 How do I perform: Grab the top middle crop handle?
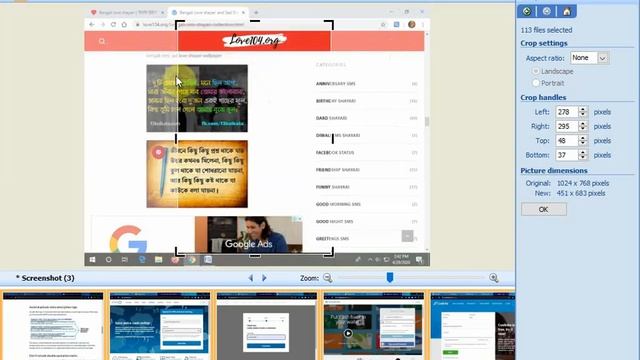(x=255, y=21)
